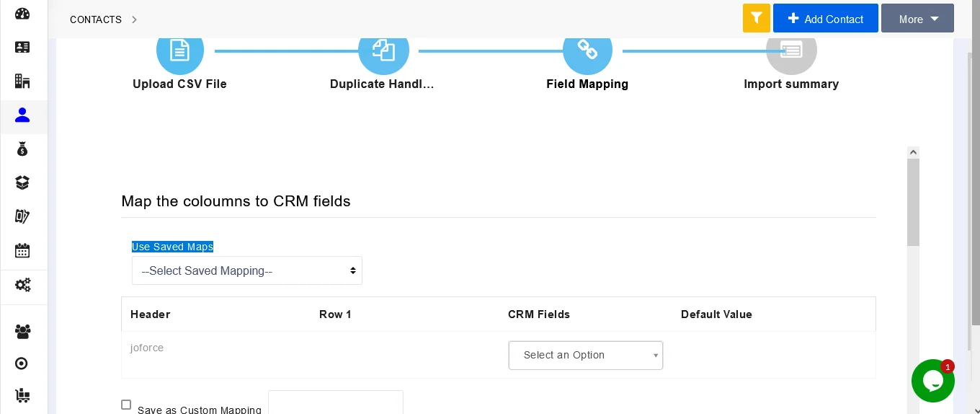Open the ticket icon in sidebar
Image resolution: width=980 pixels, height=414 pixels.
click(22, 216)
